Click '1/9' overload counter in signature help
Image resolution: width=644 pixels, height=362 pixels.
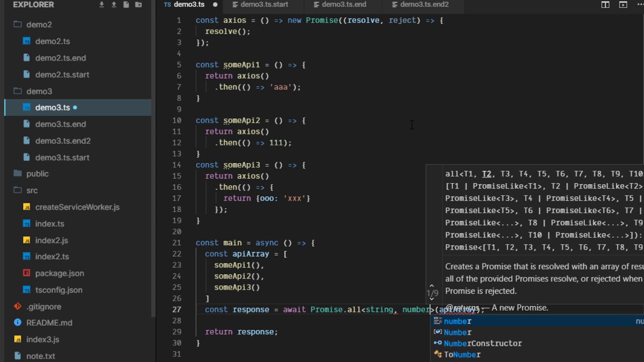click(x=432, y=293)
